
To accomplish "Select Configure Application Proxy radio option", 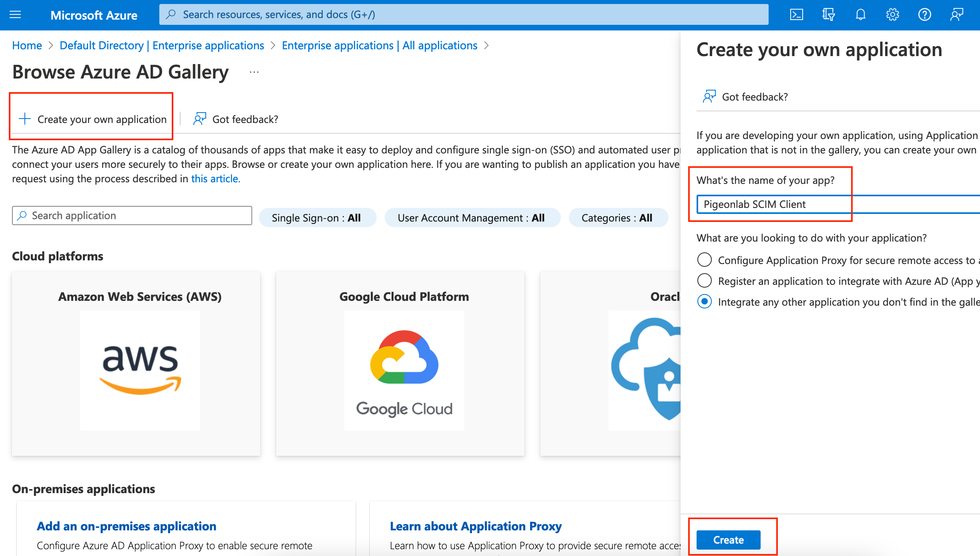I will click(x=705, y=260).
